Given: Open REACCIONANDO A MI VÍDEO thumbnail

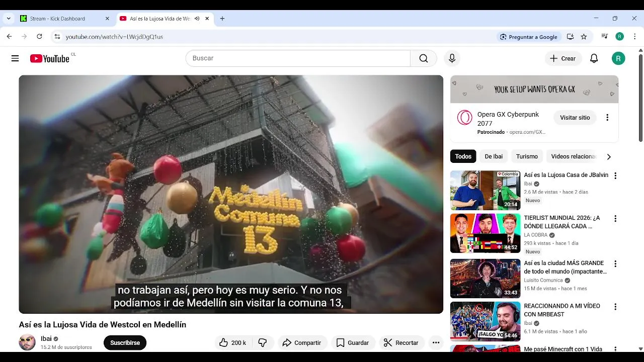Looking at the screenshot, I should [x=485, y=321].
